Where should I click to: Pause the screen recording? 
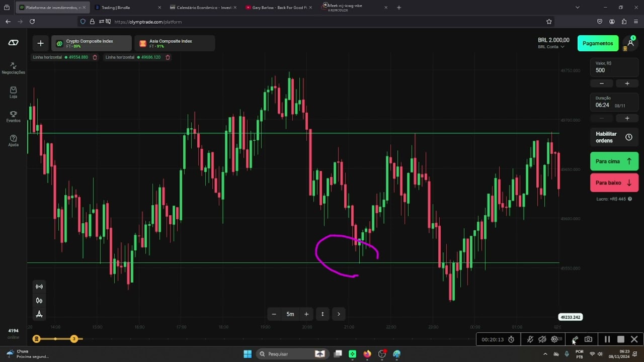[607, 339]
